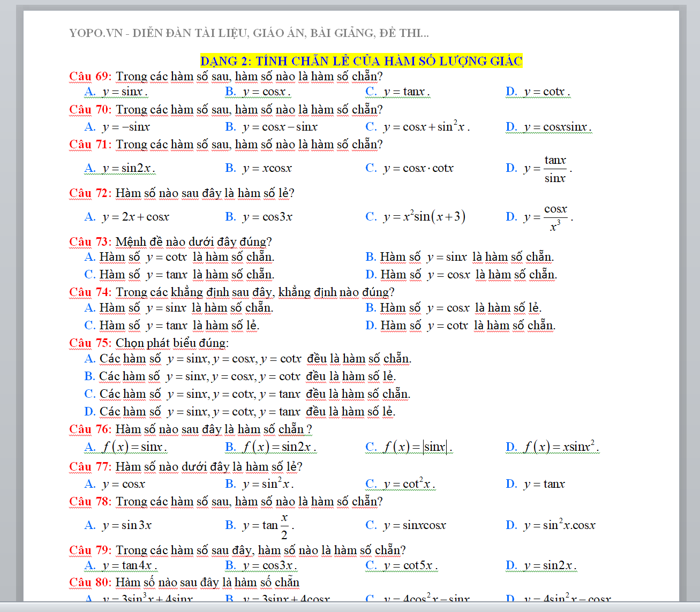Select option A y = sin2x in Câu 71

120,168
